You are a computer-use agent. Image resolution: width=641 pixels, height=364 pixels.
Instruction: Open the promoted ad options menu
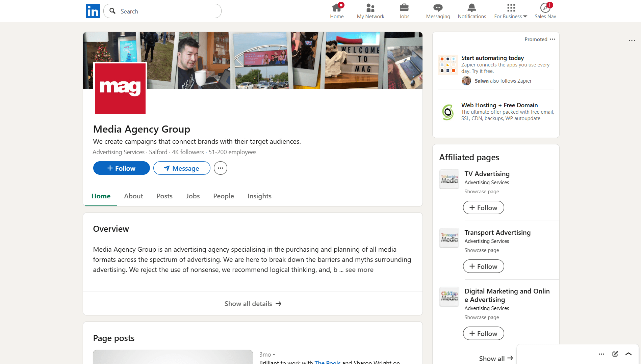tap(553, 39)
